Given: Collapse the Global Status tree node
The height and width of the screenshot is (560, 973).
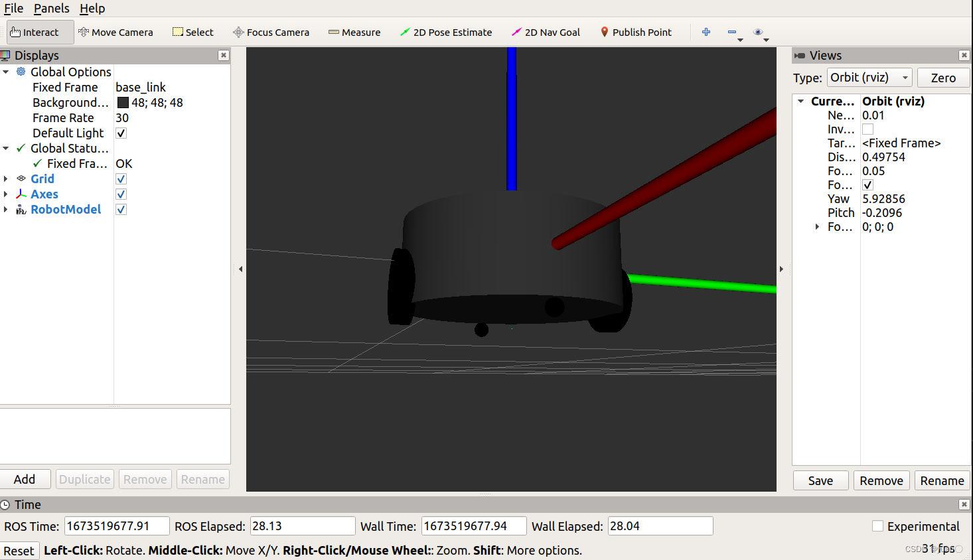Looking at the screenshot, I should click(x=6, y=148).
